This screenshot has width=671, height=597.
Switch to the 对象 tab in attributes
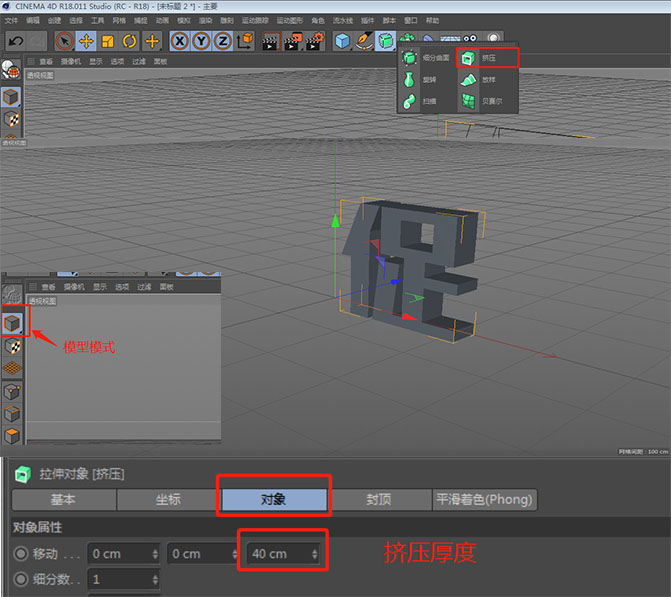click(x=274, y=499)
